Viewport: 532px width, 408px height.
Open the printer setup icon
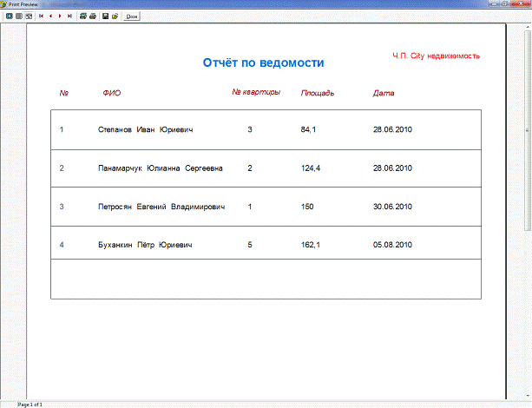(x=82, y=16)
